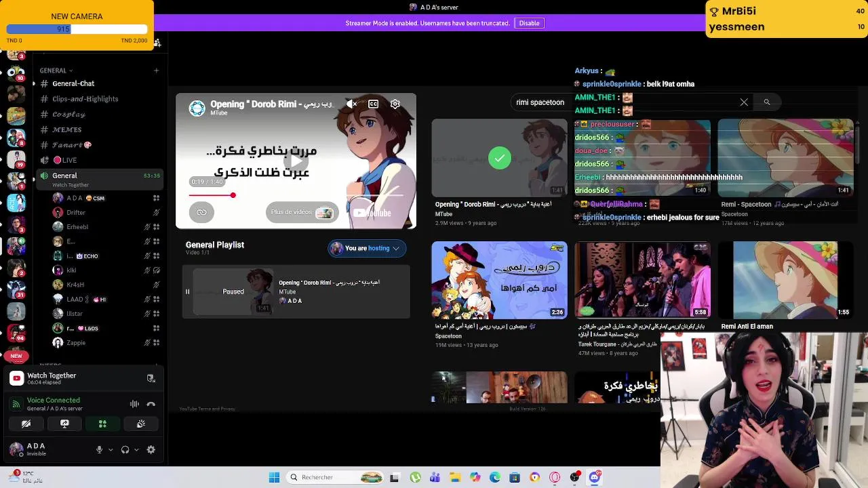Screen dimensions: 868x488
Task: Open the Clips-and-Highlights channel
Action: (85, 99)
